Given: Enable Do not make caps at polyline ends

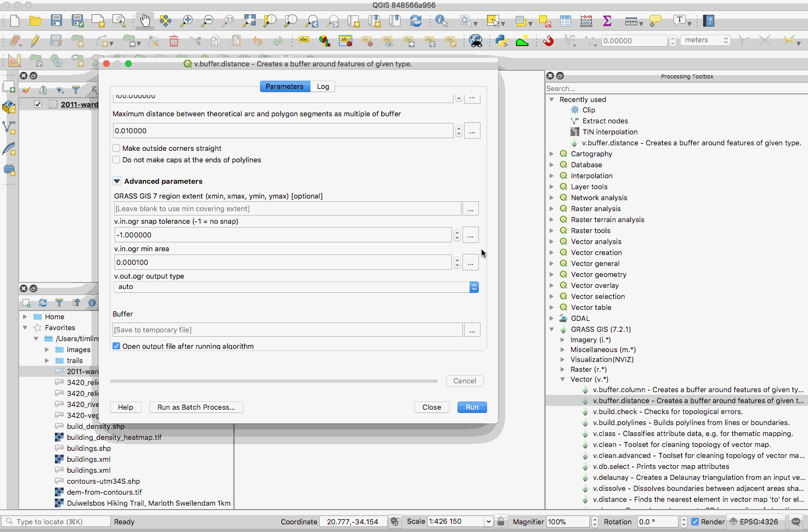Looking at the screenshot, I should (x=116, y=160).
